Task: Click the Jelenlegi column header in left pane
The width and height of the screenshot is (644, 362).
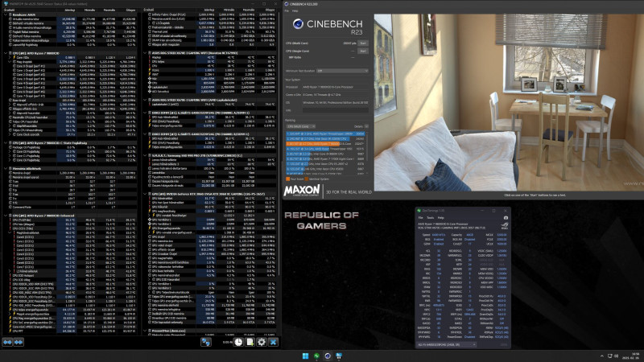Action: pyautogui.click(x=70, y=10)
